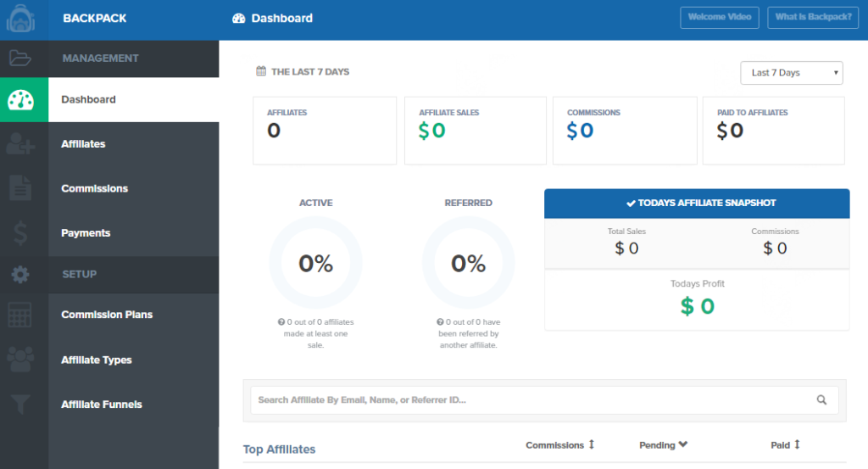Click the Dashboard gauge icon in sidebar

20,100
